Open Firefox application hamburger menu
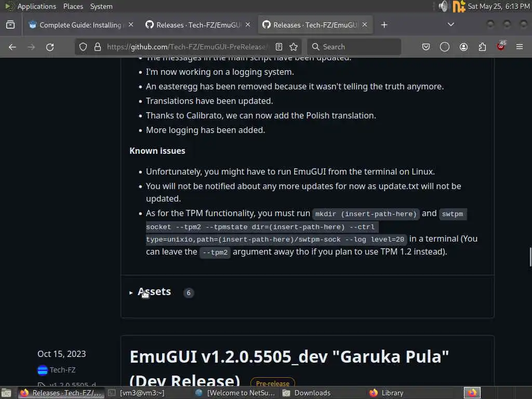This screenshot has width=532, height=399. [520, 47]
